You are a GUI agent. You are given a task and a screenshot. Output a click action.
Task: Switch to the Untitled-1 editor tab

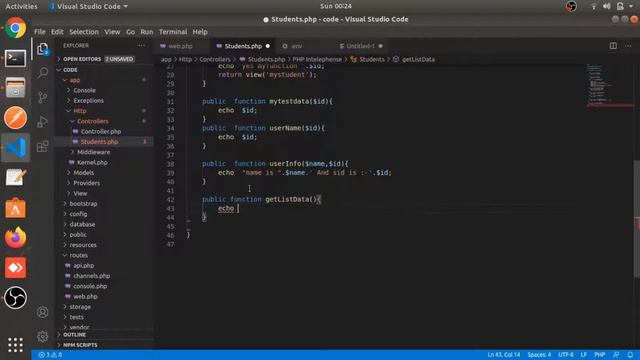360,46
